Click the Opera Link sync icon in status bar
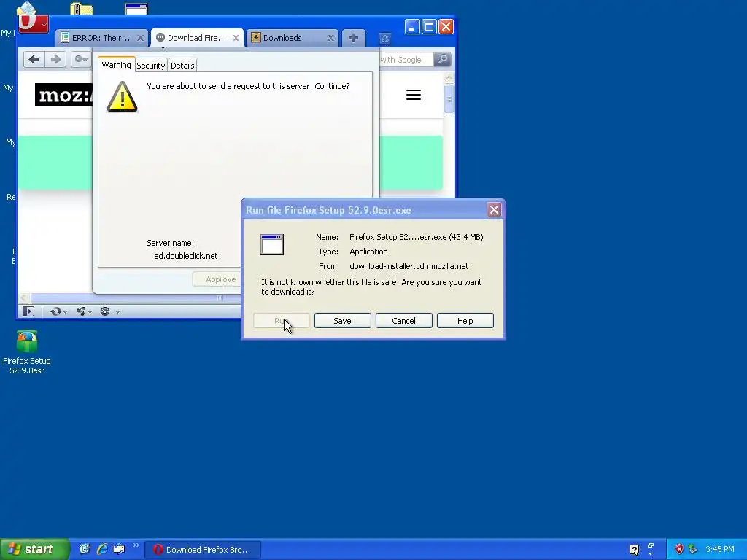Screen dimensions: 747x560 [x=55, y=311]
